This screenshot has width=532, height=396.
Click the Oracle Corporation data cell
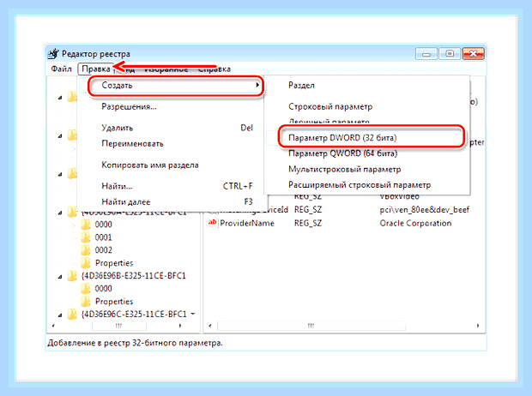[x=415, y=223]
